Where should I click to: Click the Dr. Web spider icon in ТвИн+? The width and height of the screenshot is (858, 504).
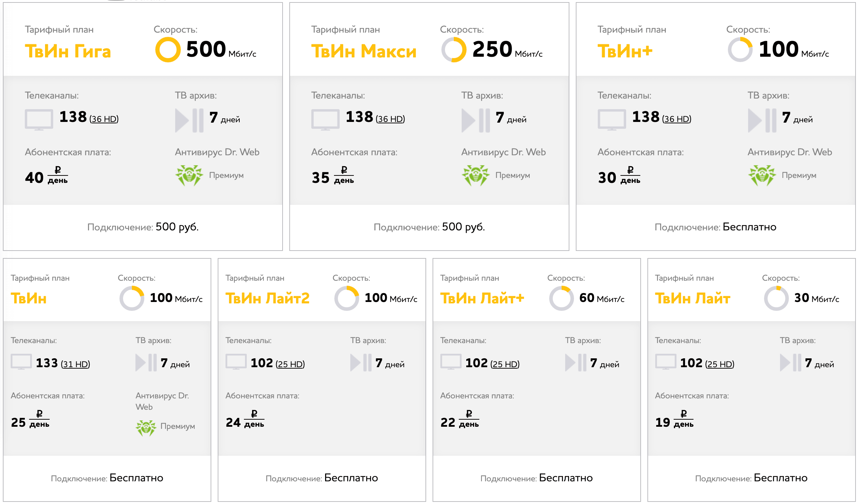coord(762,175)
